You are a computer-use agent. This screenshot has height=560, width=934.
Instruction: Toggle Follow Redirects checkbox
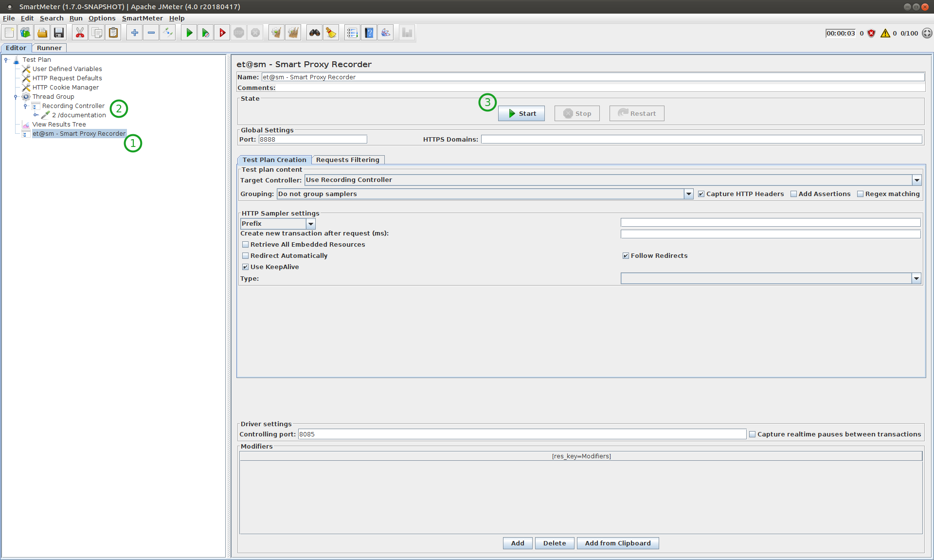[x=626, y=256]
